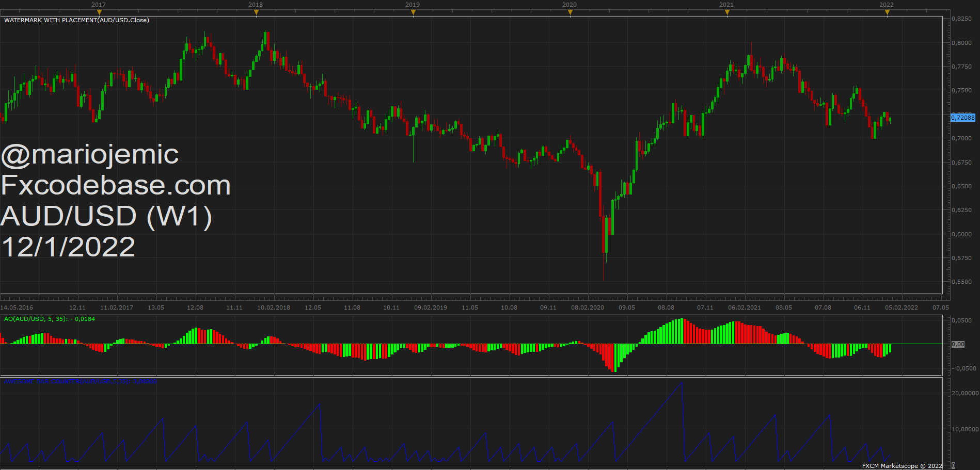980x470 pixels.
Task: Click the 10,00000 bar counter axis label
Action: click(965, 429)
